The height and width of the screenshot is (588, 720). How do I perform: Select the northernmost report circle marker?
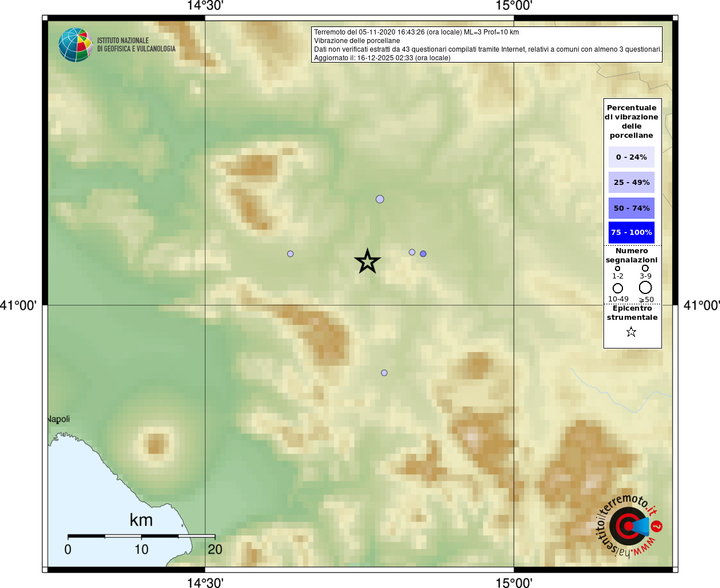(380, 199)
